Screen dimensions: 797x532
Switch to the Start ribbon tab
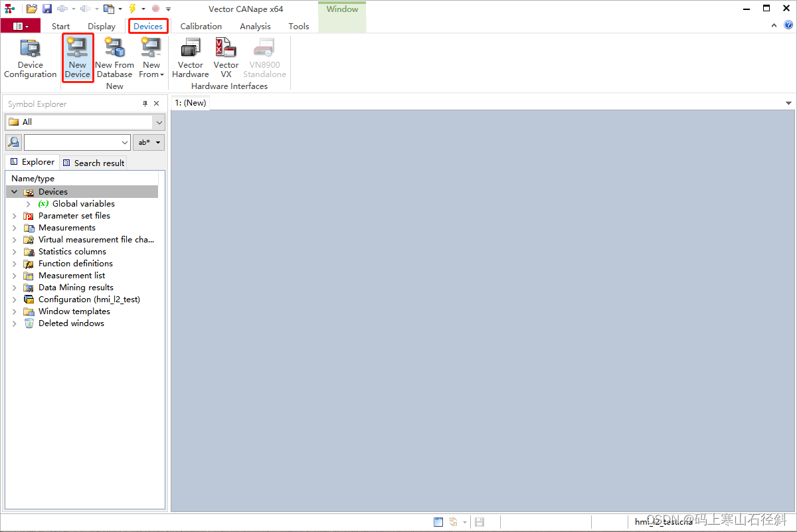click(60, 26)
